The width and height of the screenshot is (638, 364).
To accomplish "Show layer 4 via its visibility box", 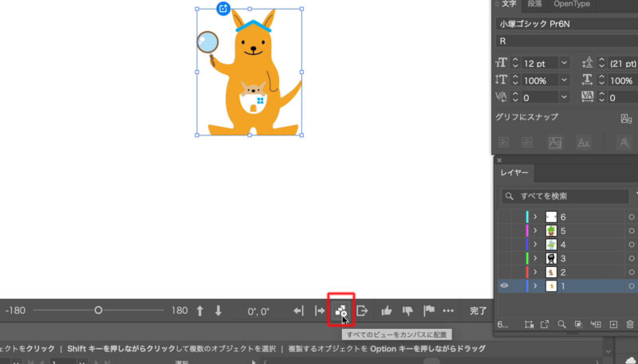I will (504, 245).
